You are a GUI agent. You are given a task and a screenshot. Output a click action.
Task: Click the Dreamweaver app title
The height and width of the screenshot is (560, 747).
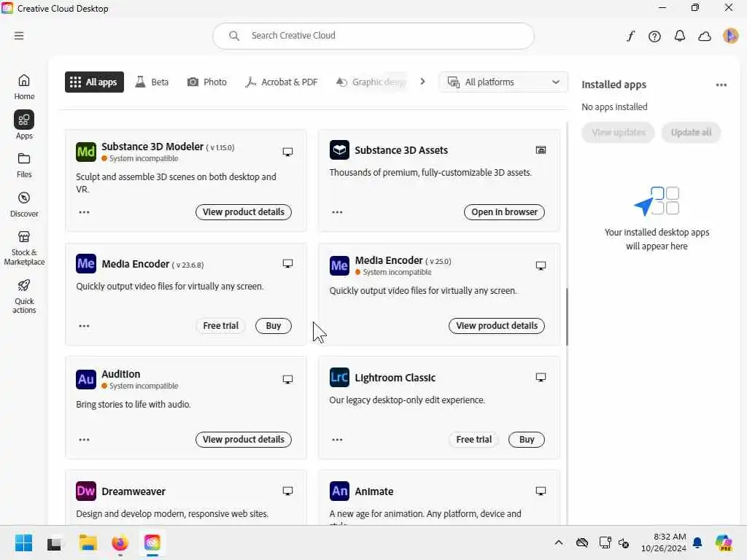[x=133, y=491]
